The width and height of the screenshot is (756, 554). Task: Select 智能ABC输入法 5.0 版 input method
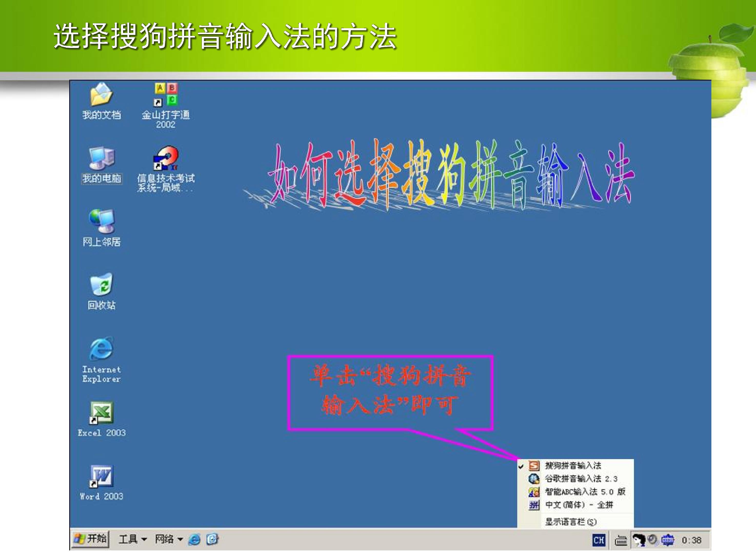coord(575,492)
